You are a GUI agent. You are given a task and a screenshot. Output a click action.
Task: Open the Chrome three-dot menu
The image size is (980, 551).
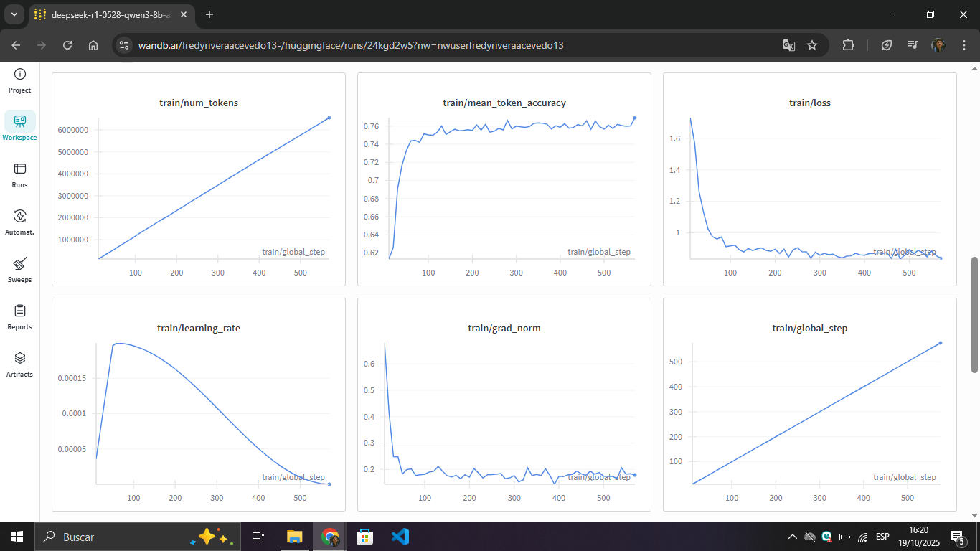pos(965,45)
